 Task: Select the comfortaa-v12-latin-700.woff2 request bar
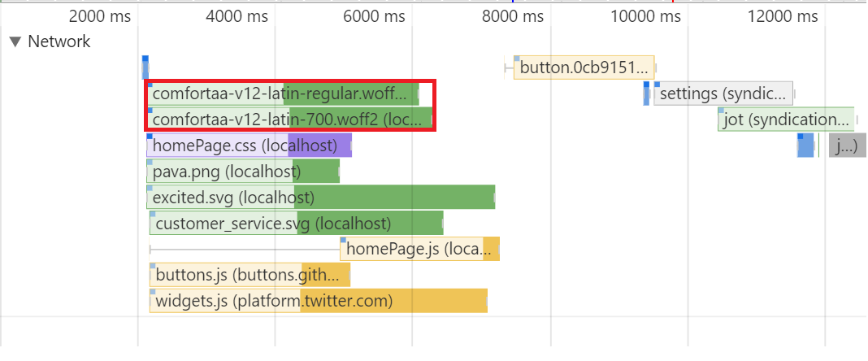pos(289,120)
